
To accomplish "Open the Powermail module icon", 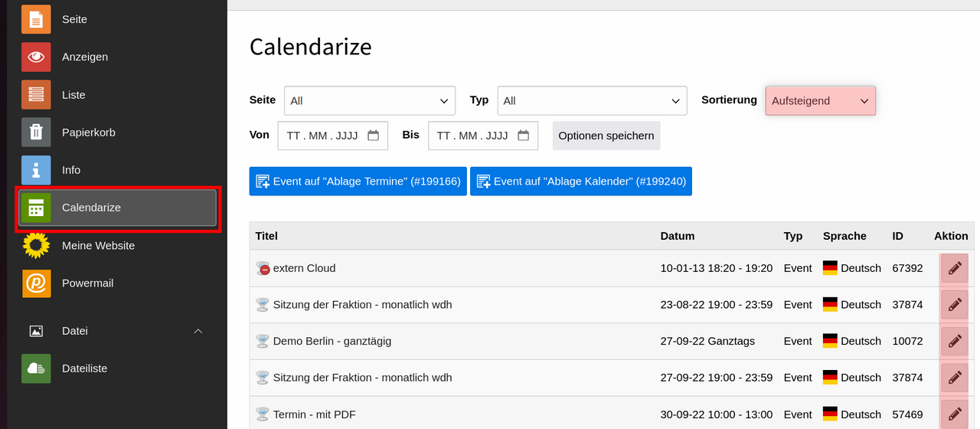I will [x=36, y=283].
